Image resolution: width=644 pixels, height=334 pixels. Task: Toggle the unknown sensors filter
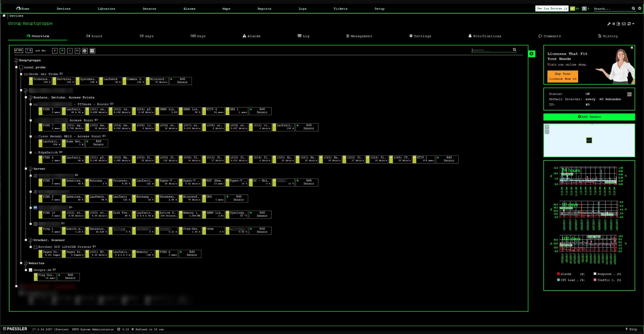tap(29, 50)
